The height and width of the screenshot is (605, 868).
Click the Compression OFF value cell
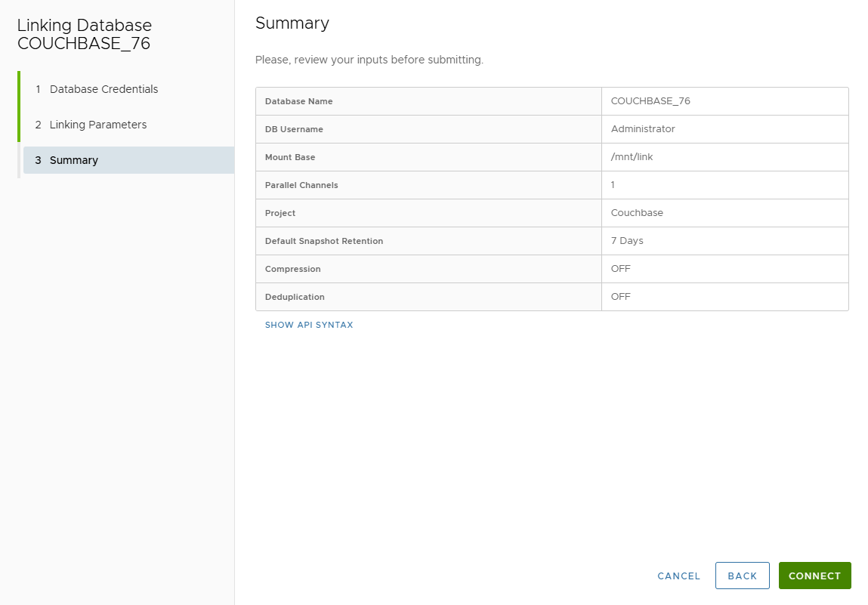pyautogui.click(x=620, y=268)
